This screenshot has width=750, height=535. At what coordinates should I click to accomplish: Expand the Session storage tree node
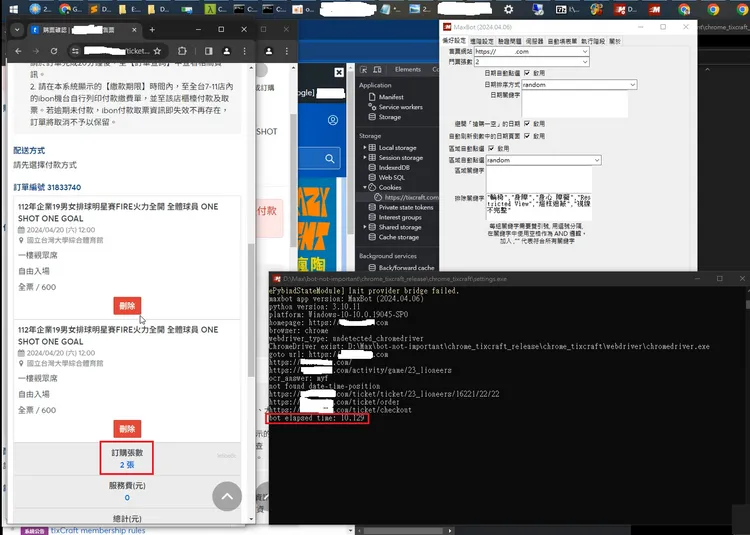click(365, 157)
